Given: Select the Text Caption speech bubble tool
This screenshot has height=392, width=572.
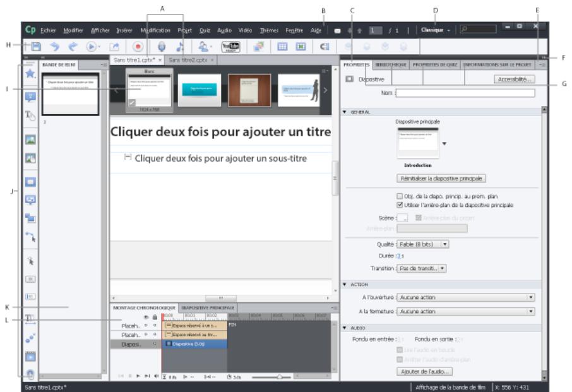Looking at the screenshot, I should [30, 97].
